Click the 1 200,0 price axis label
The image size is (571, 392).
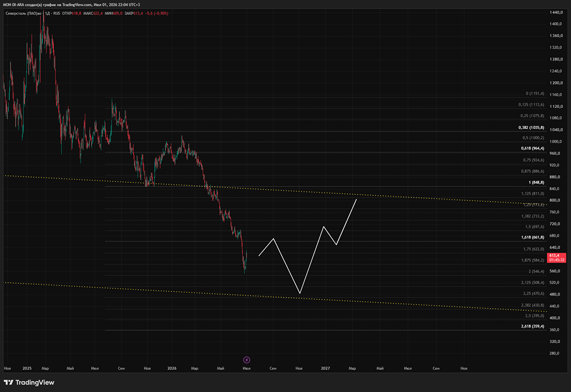556,83
